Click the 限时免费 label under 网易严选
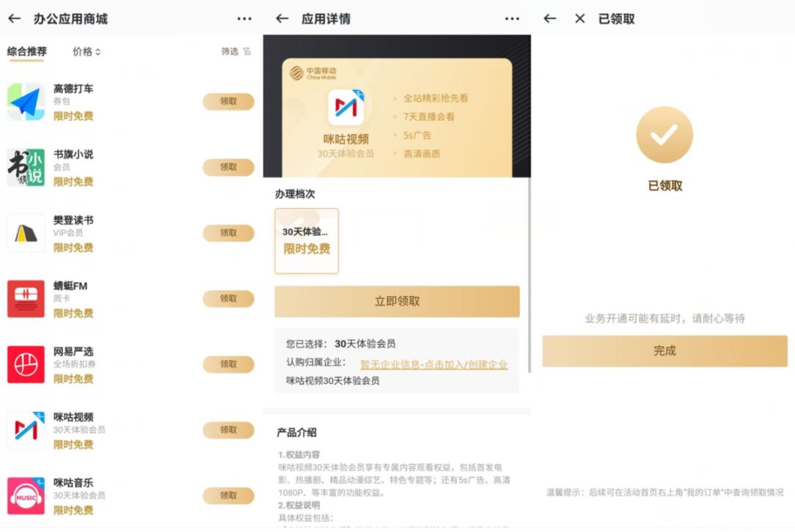Viewport: 795px width, 532px height. [x=73, y=379]
